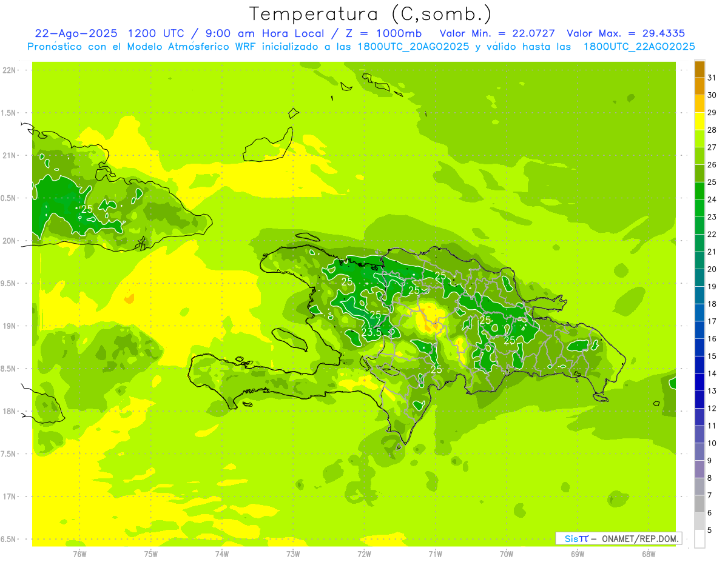Click the "Z = 1000mb" level text

pos(385,33)
